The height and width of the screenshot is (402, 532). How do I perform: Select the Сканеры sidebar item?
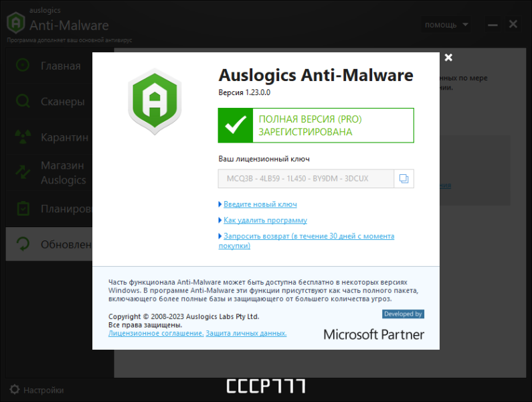tap(49, 101)
